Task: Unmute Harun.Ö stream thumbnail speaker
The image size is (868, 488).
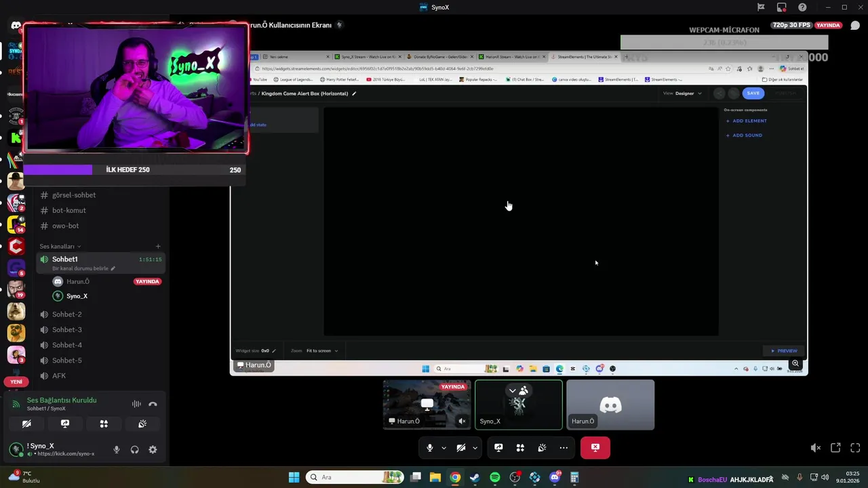Action: click(x=462, y=421)
